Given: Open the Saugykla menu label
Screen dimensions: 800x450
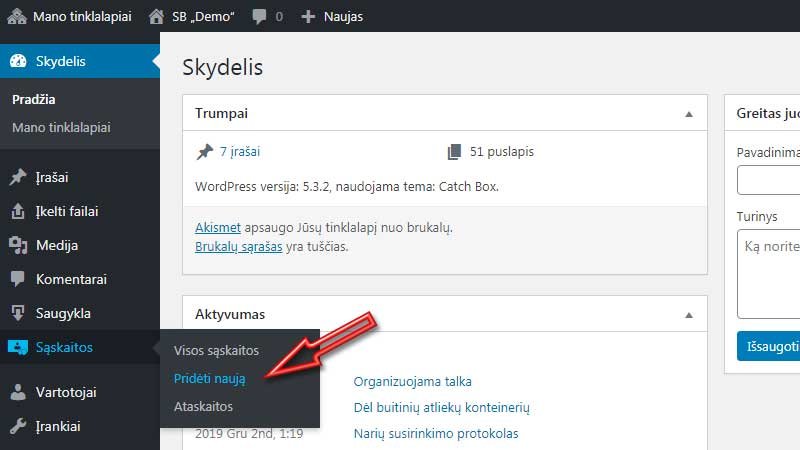Looking at the screenshot, I should [x=63, y=313].
